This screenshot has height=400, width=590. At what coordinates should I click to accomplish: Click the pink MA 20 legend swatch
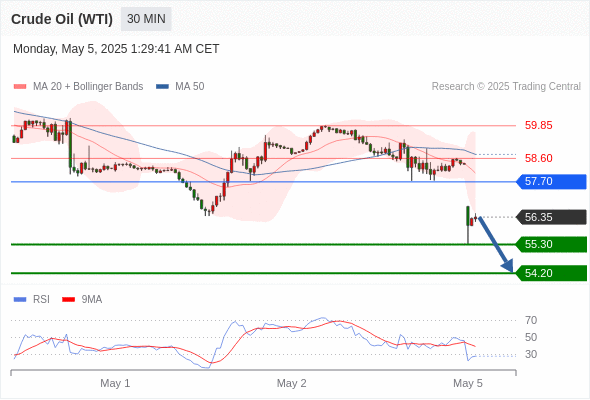point(20,87)
